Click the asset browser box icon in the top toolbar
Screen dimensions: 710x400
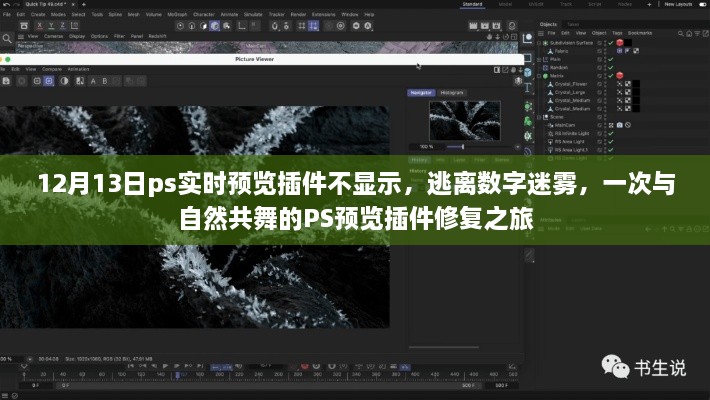click(x=24, y=26)
